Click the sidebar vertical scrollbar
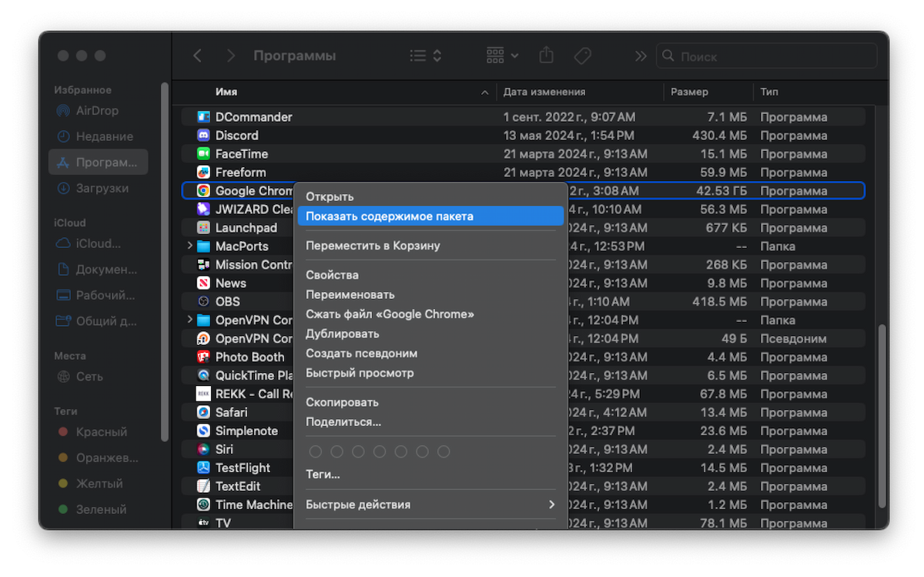 164,262
